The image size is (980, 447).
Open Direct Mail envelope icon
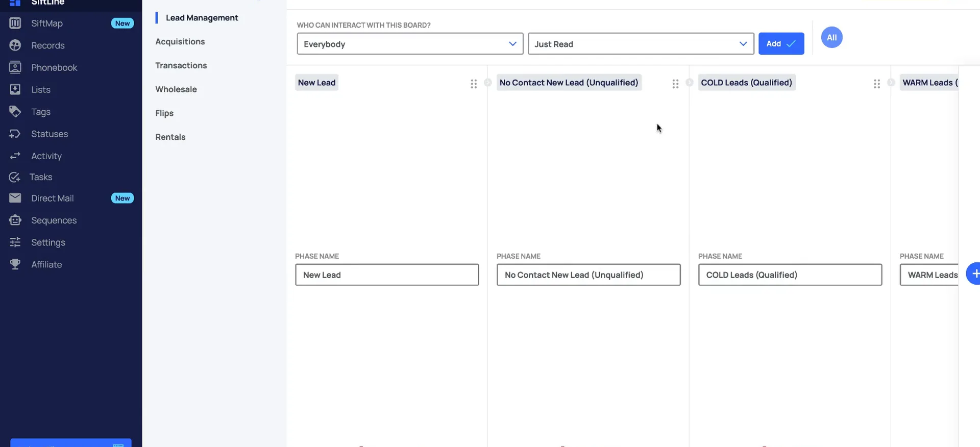[15, 198]
